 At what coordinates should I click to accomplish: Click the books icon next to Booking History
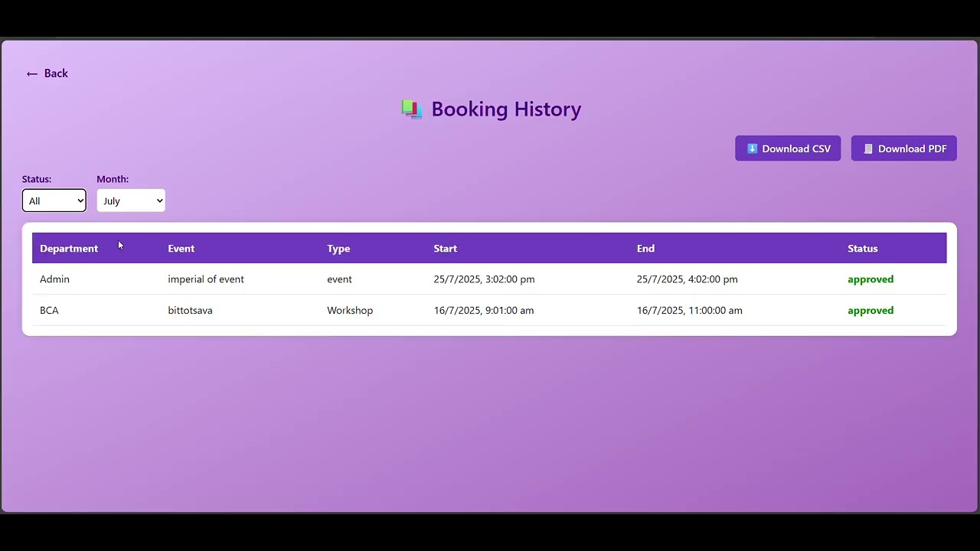(412, 109)
